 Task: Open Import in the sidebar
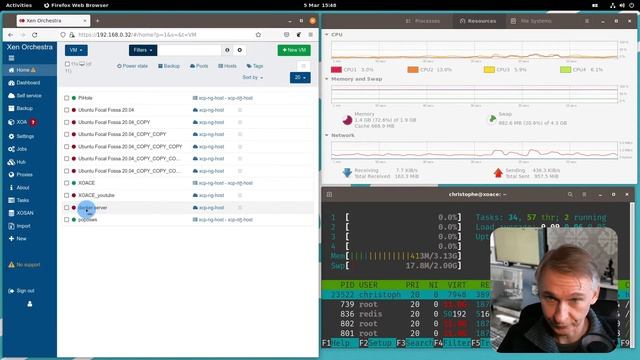tap(20, 226)
